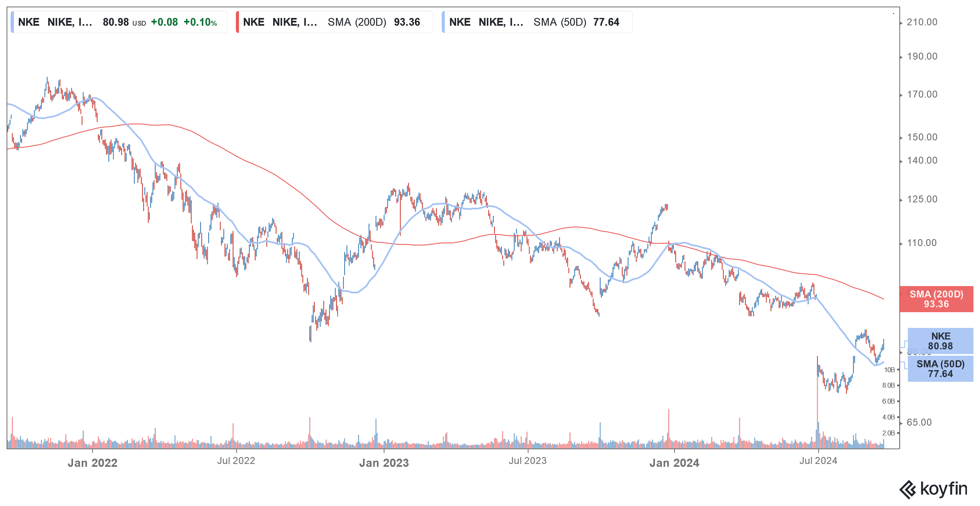This screenshot has height=506, width=980.
Task: Click the 140.00 price axis label
Action: coord(922,160)
